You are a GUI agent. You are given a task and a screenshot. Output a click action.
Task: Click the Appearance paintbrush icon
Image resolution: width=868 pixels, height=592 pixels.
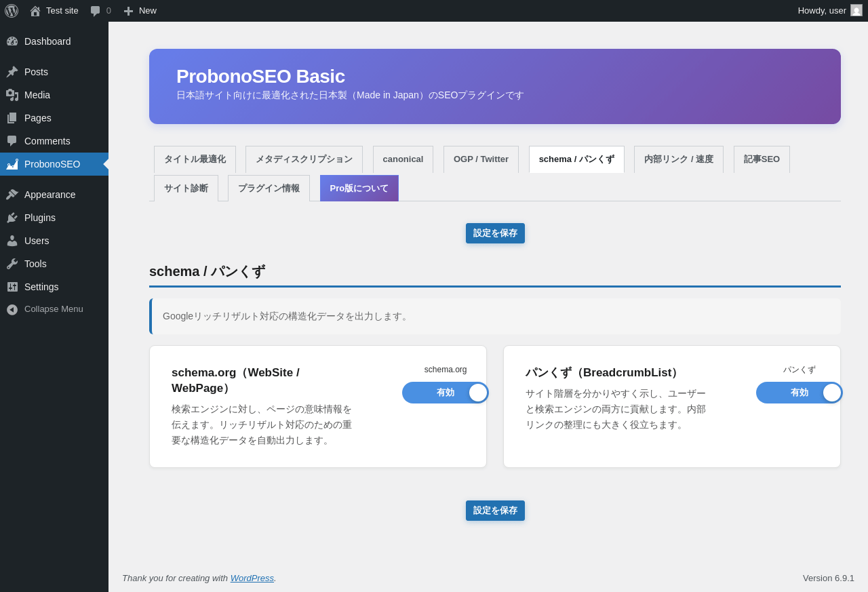point(12,195)
